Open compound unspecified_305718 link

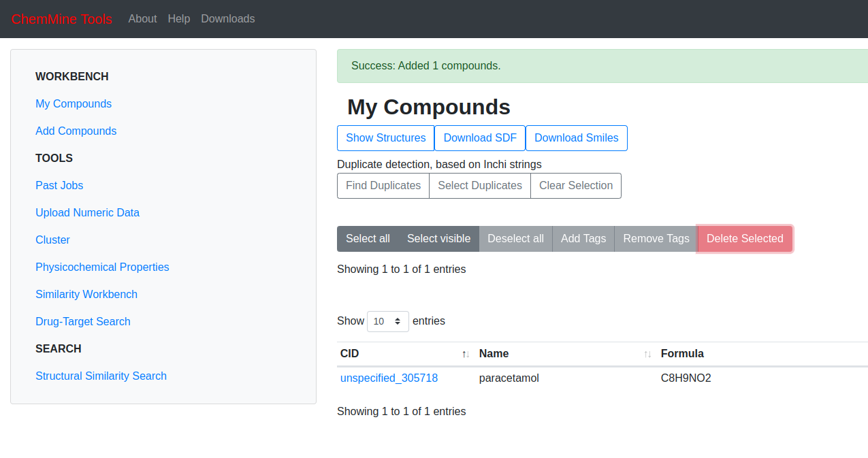[389, 378]
